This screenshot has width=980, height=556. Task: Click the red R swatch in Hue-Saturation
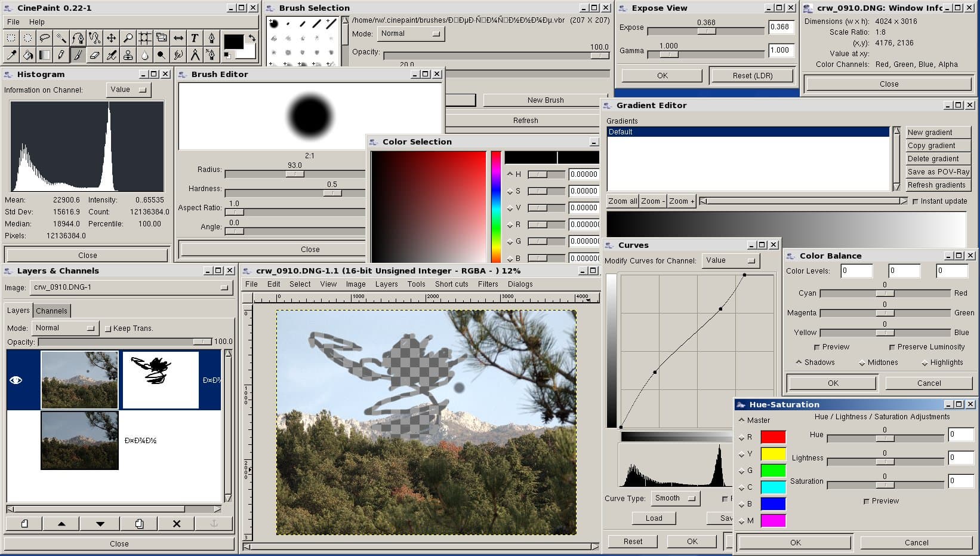(773, 437)
